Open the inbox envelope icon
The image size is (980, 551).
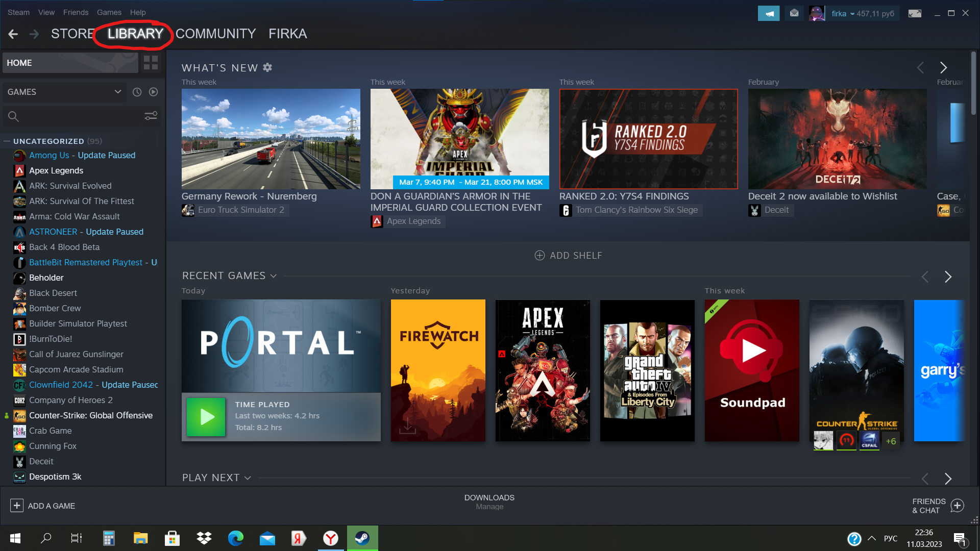(794, 14)
